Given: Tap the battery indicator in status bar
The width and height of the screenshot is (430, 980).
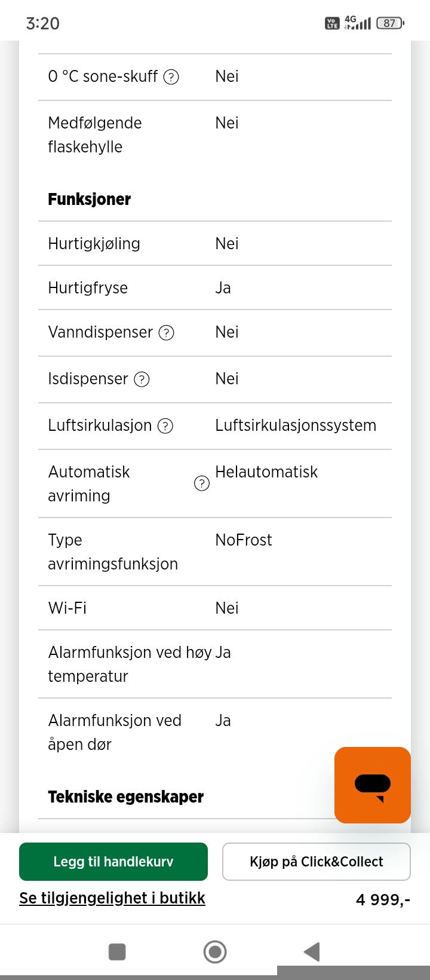Looking at the screenshot, I should point(390,23).
